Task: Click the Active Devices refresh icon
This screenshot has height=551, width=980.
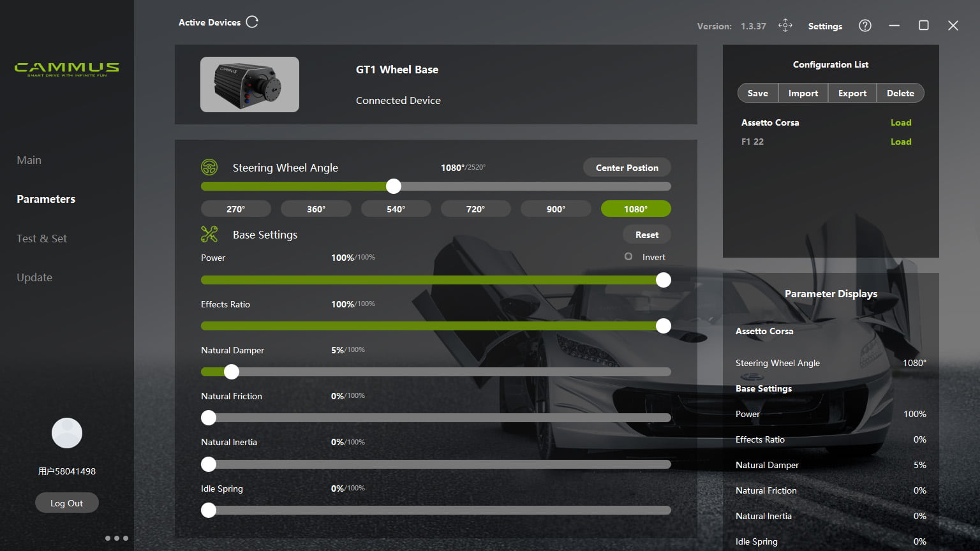Action: click(252, 22)
